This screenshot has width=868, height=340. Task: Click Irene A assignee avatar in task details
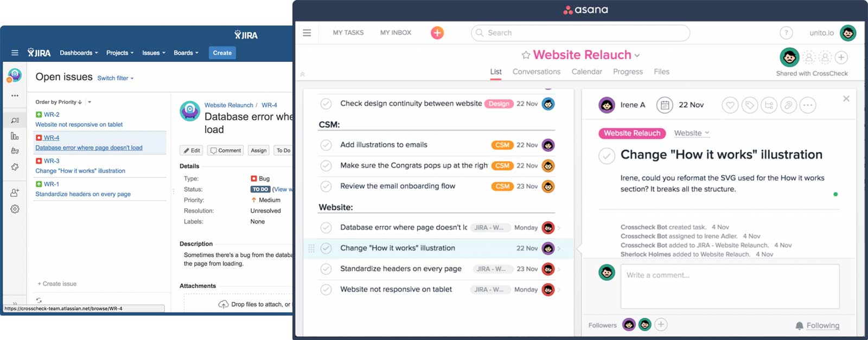pos(607,105)
